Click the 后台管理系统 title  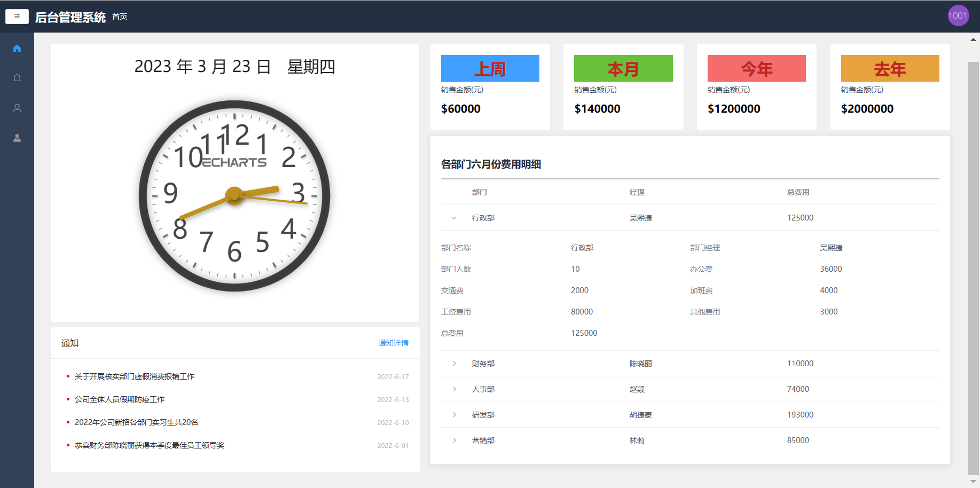[70, 17]
